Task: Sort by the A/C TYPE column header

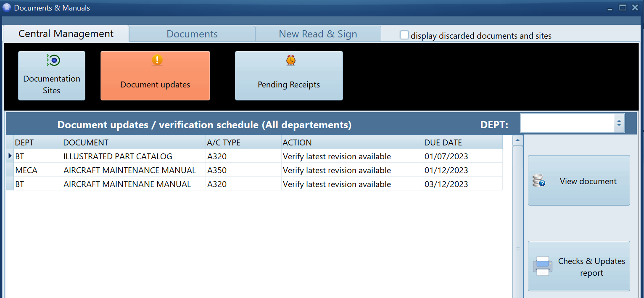Action: 243,142
